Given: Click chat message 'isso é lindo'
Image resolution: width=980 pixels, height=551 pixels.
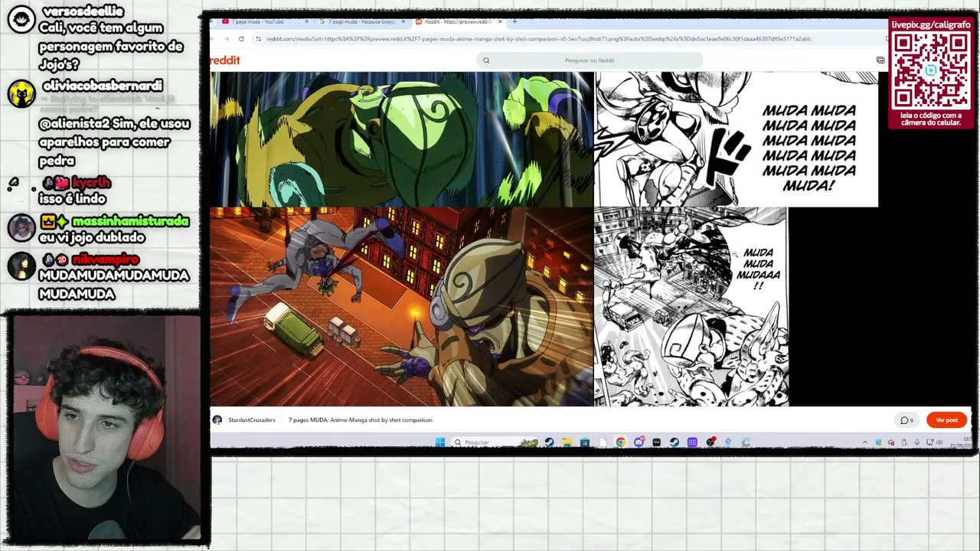Looking at the screenshot, I should click(x=72, y=199).
